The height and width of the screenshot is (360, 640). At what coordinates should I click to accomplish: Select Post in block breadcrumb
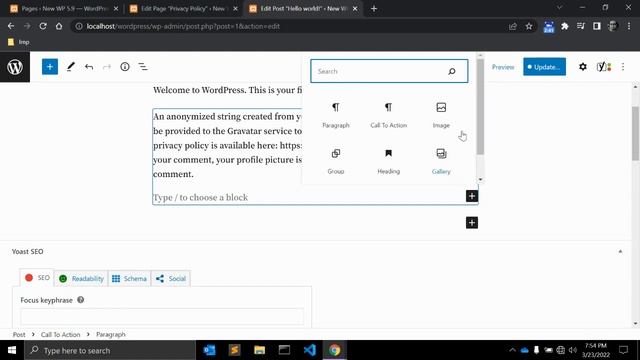click(x=19, y=334)
